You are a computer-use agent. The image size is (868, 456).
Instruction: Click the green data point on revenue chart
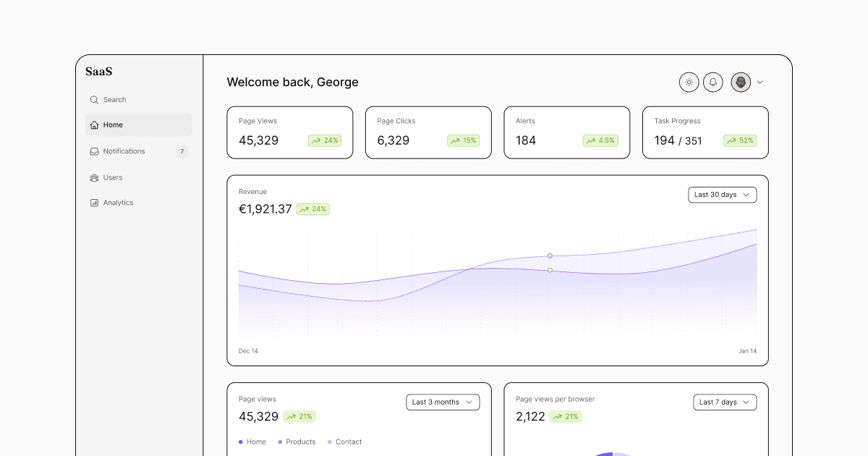pos(550,270)
